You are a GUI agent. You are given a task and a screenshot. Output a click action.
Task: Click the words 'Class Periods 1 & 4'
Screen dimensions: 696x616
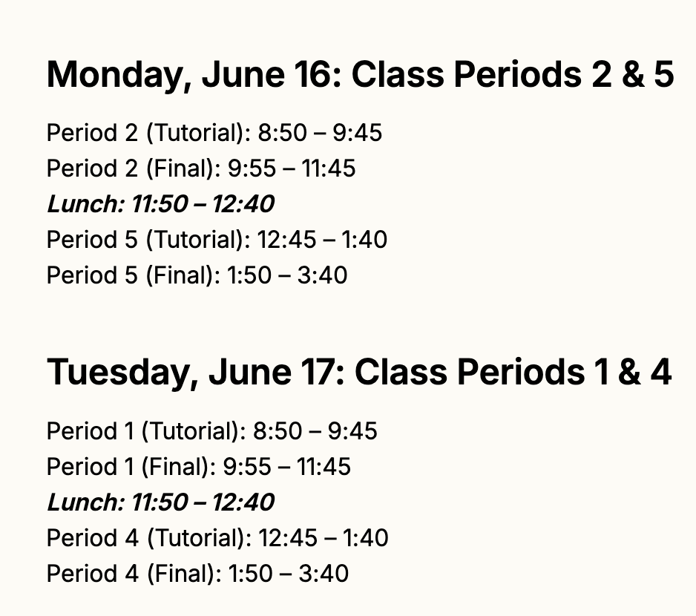(x=513, y=372)
